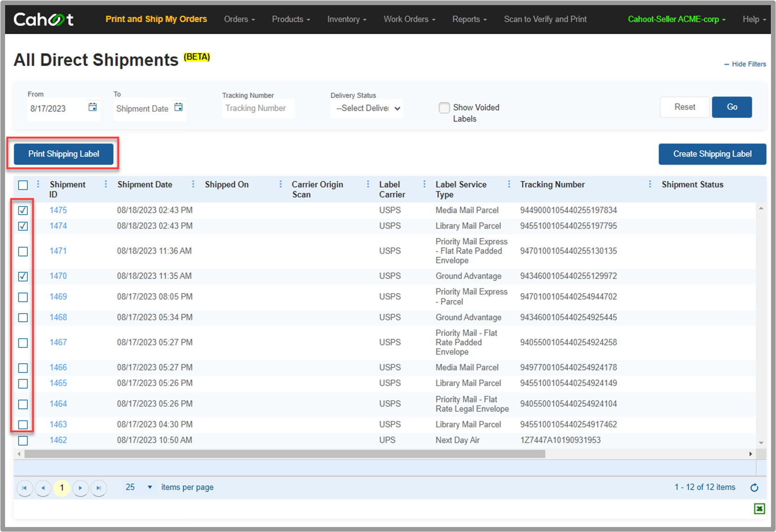Viewport: 776px width, 532px height.
Task: Open Shipped On column options menu
Action: 280,184
